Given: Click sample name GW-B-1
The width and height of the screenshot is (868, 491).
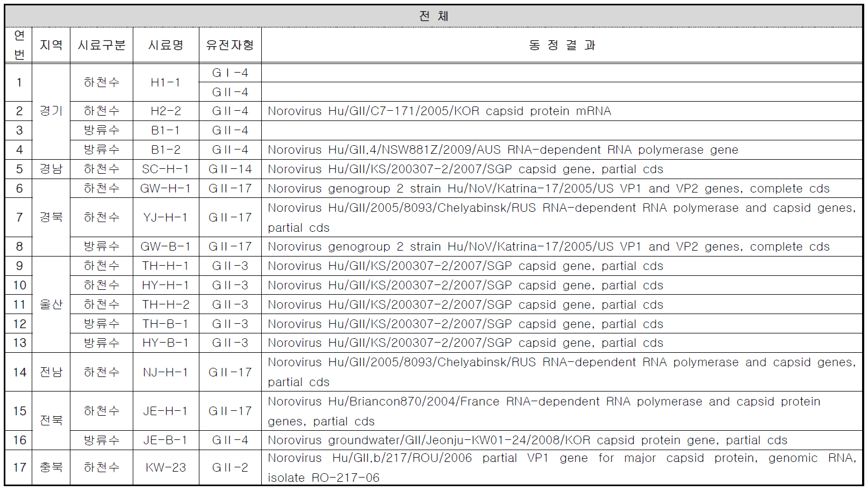Looking at the screenshot, I should 166,246.
